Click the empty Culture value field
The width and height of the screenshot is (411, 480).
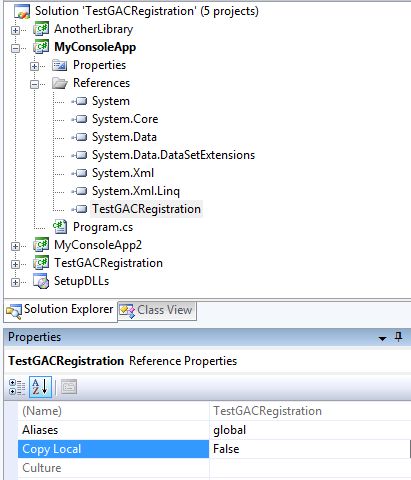pyautogui.click(x=310, y=468)
